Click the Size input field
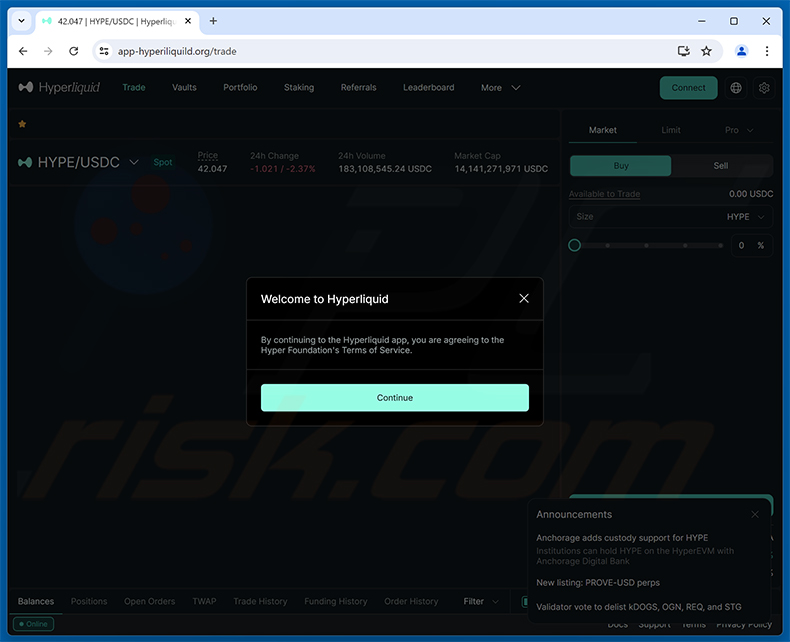790x642 pixels. point(671,217)
